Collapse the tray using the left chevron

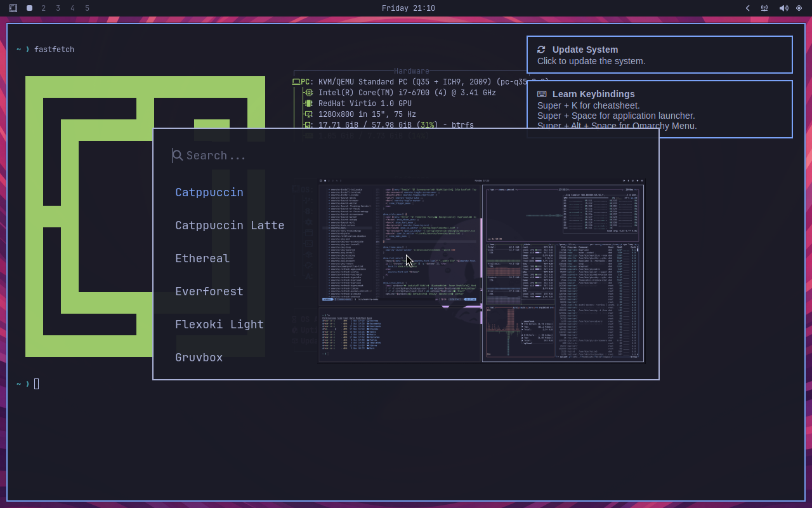(747, 8)
